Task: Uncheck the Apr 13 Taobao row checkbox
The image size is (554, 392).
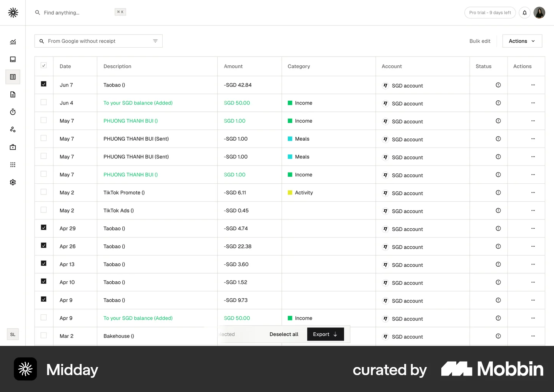Action: point(44,263)
